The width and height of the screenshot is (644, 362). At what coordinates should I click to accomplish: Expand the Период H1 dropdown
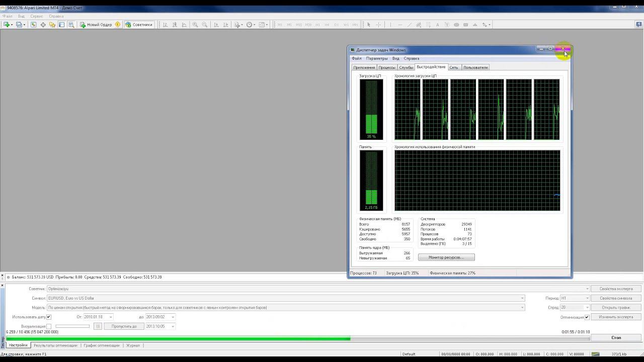click(587, 298)
